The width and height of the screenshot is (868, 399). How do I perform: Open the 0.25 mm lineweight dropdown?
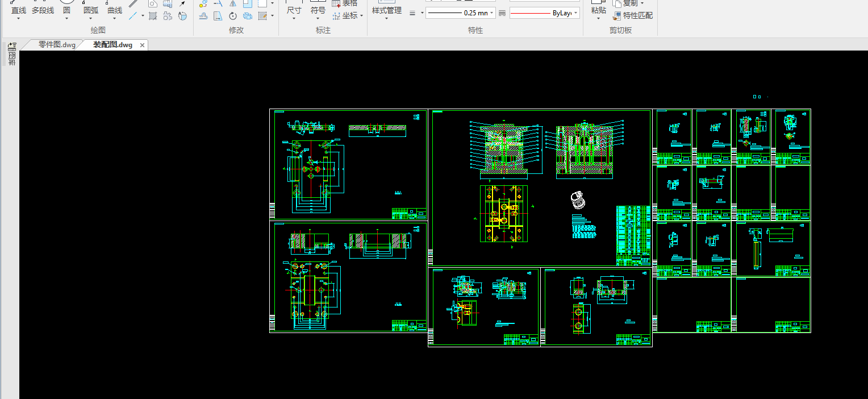[x=491, y=13]
